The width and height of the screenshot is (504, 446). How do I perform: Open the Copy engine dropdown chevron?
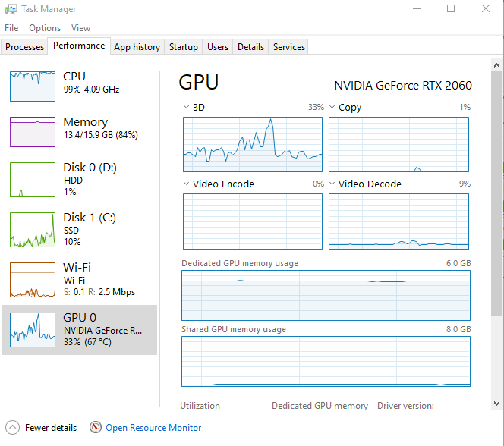pyautogui.click(x=332, y=107)
